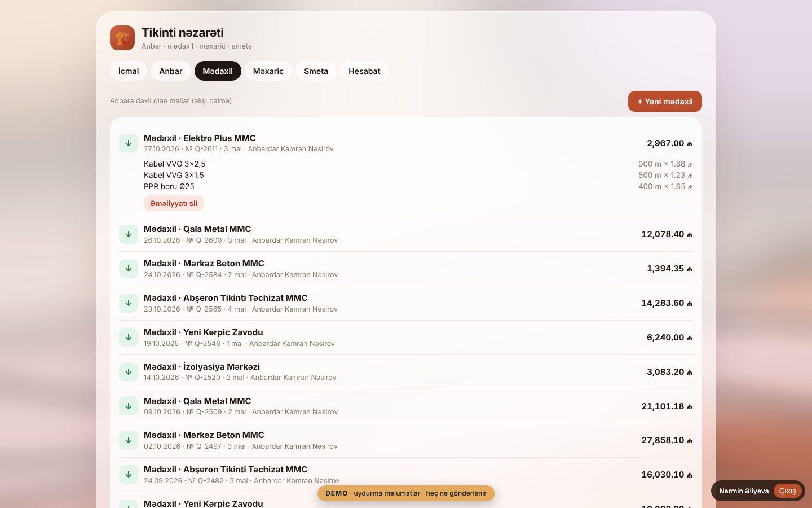Click the arrow icon for Qala Metal Q-2600

[x=129, y=234]
